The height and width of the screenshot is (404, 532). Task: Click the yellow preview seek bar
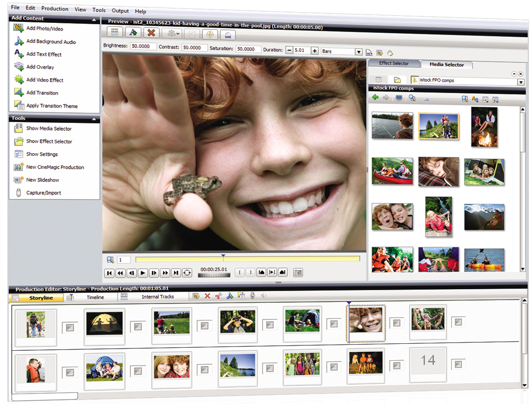tap(248, 259)
